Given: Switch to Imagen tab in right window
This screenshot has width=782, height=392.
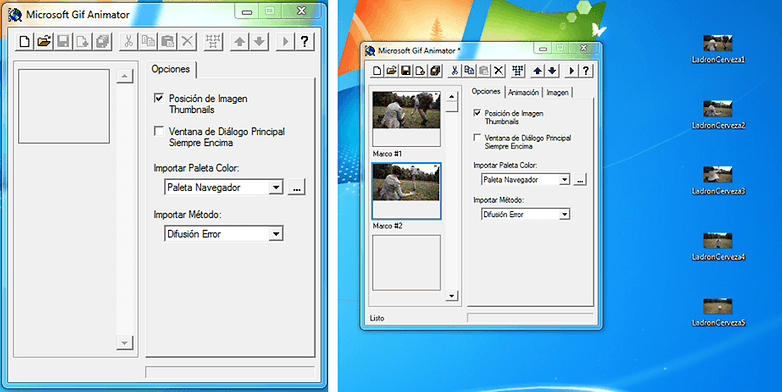Looking at the screenshot, I should pyautogui.click(x=558, y=92).
